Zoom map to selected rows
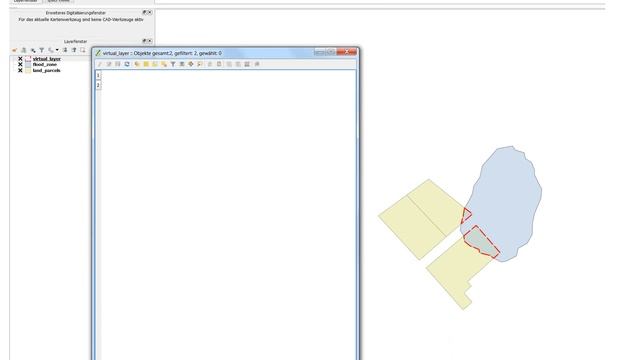Image resolution: width=640 pixels, height=360 pixels. click(200, 64)
